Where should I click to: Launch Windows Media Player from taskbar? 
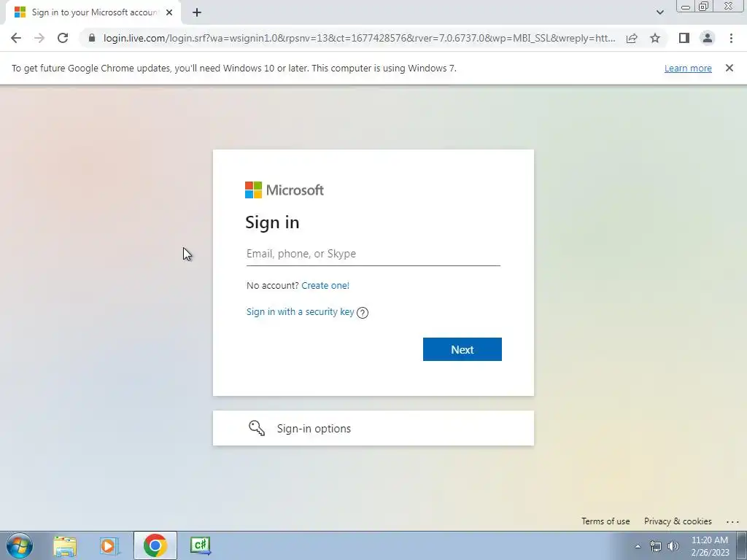pos(109,545)
